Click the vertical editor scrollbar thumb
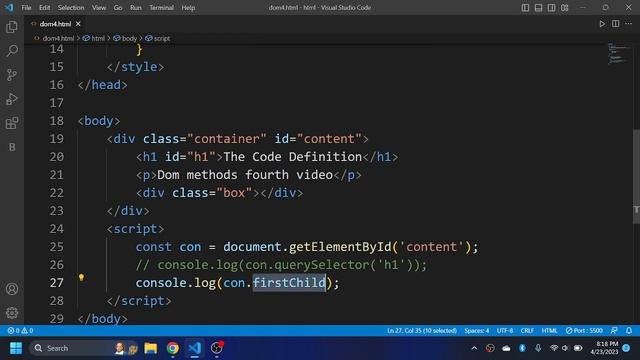 636,176
